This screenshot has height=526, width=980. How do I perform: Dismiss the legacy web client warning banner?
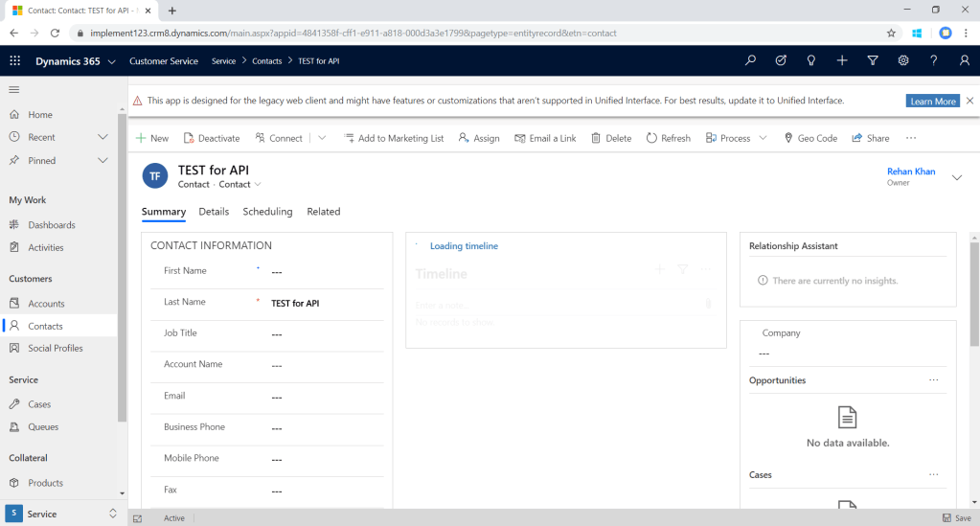click(x=969, y=101)
